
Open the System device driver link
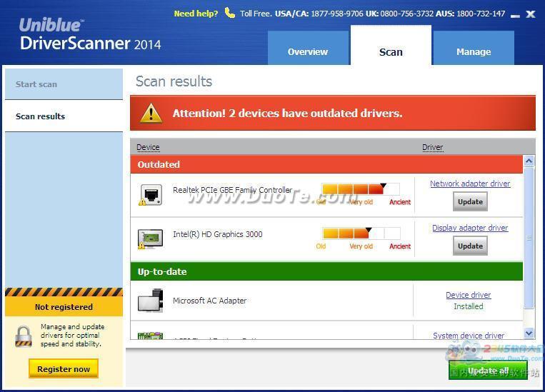tap(469, 336)
